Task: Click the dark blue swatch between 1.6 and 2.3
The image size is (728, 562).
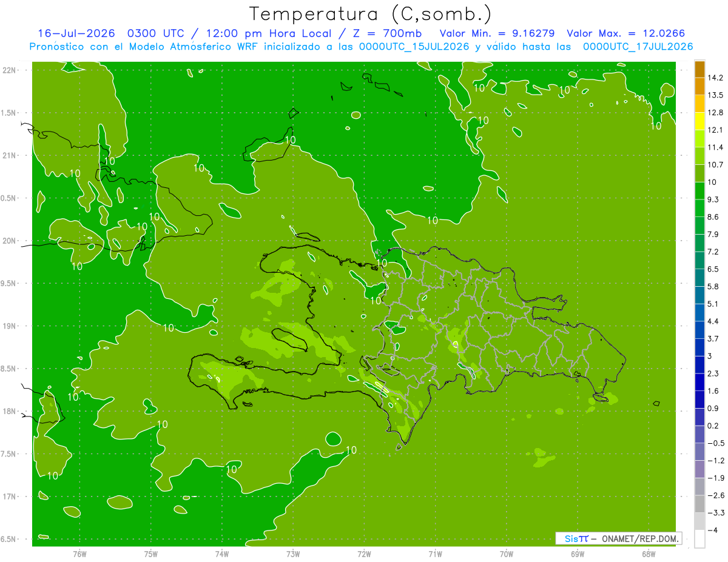Action: point(699,383)
